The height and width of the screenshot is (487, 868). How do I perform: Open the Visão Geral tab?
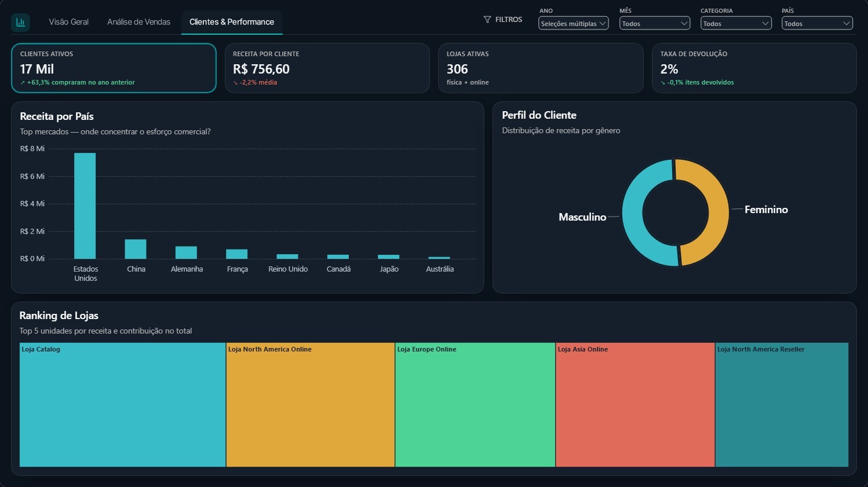68,22
